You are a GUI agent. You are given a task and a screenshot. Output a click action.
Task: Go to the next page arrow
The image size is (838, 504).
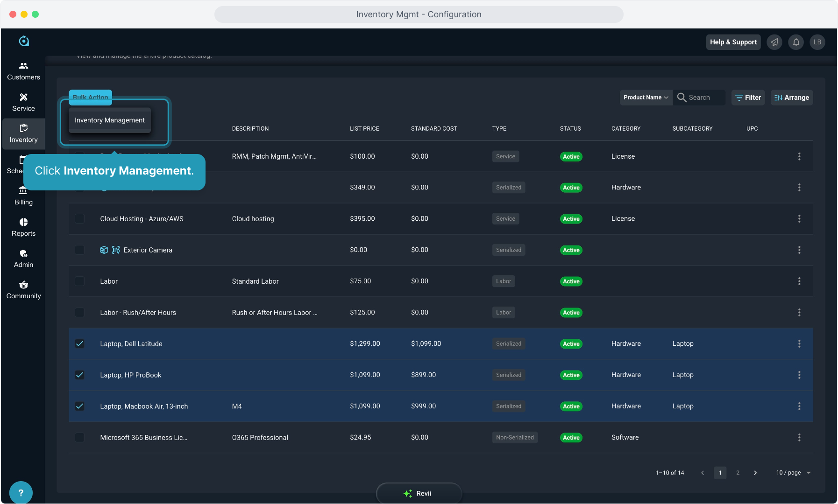755,473
